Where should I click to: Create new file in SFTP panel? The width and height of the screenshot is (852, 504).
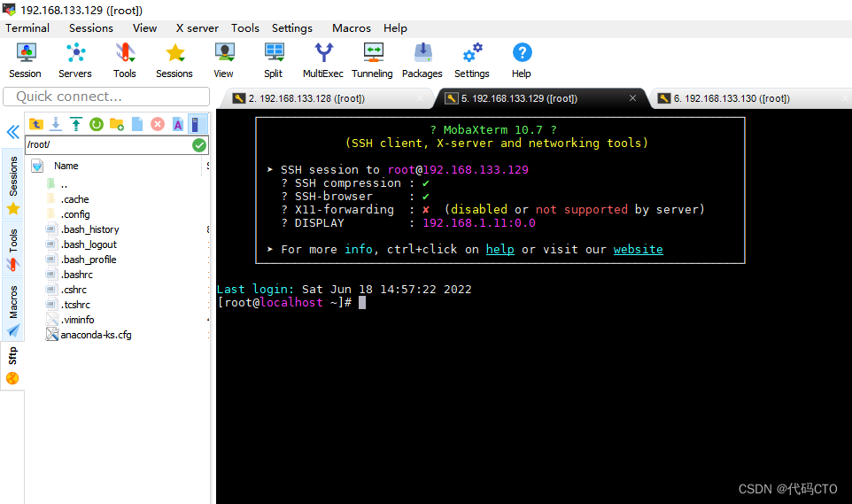pos(137,124)
